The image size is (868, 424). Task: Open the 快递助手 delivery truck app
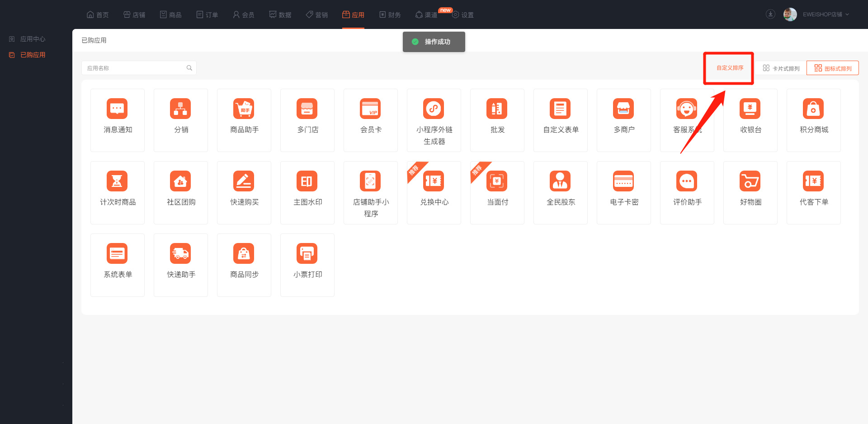[x=180, y=254]
